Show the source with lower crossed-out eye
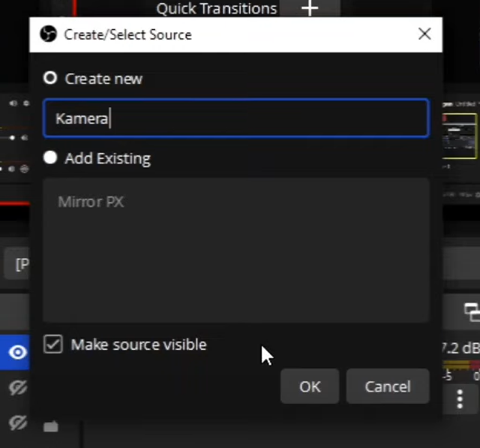This screenshot has height=448, width=480. (x=18, y=423)
